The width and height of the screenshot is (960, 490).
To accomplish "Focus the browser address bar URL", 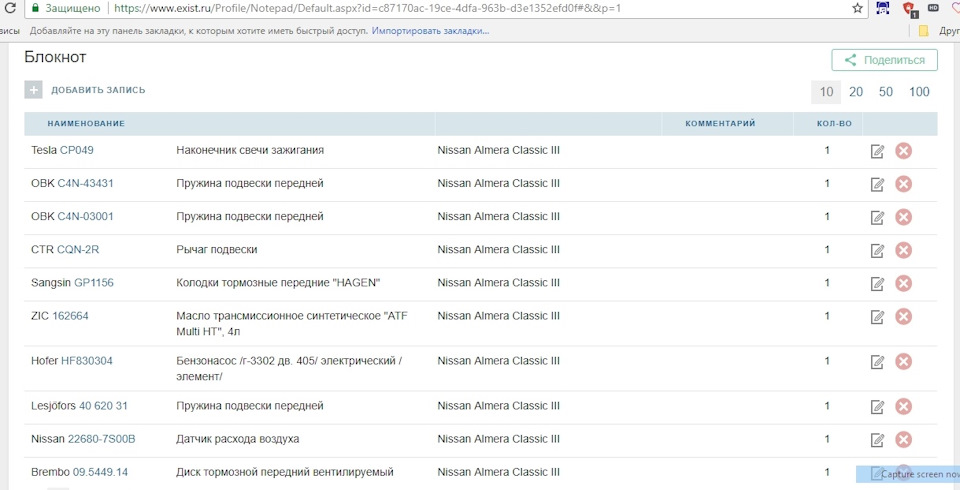I will (x=367, y=9).
